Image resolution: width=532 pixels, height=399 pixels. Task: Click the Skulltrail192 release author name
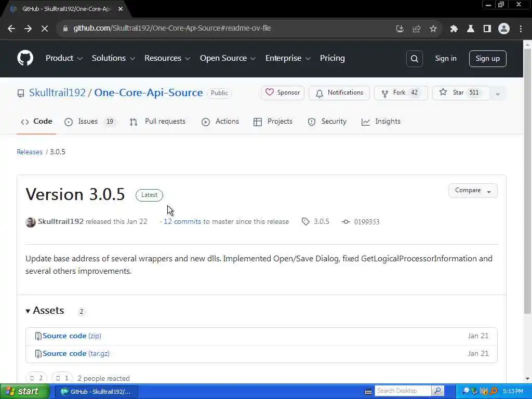61,221
